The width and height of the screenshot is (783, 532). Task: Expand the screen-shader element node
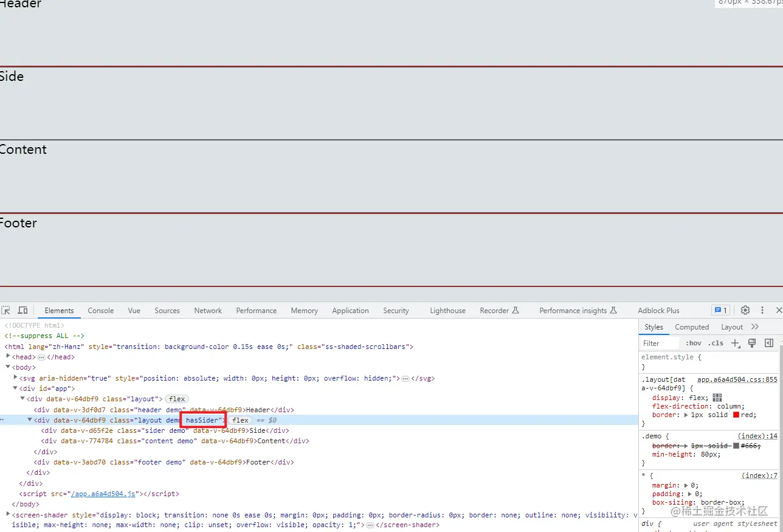[x=8, y=514]
